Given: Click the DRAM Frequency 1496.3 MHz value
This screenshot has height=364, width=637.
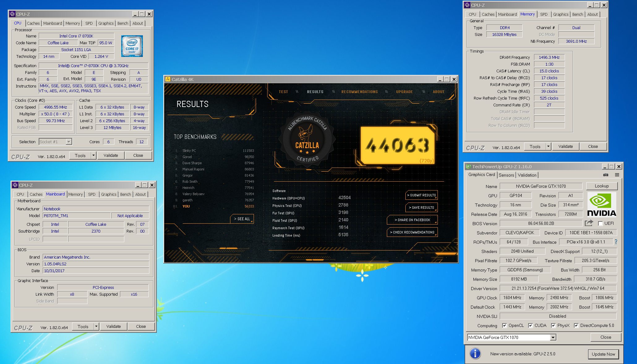Looking at the screenshot, I should click(549, 57).
